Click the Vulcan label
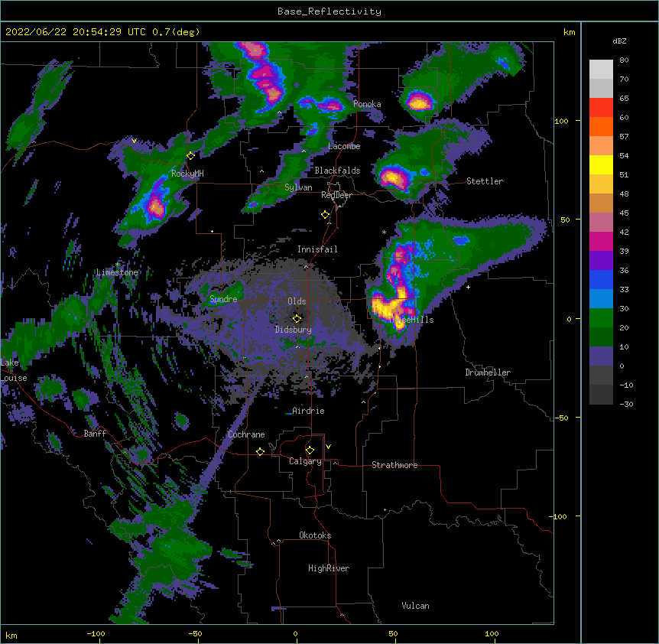 point(415,606)
